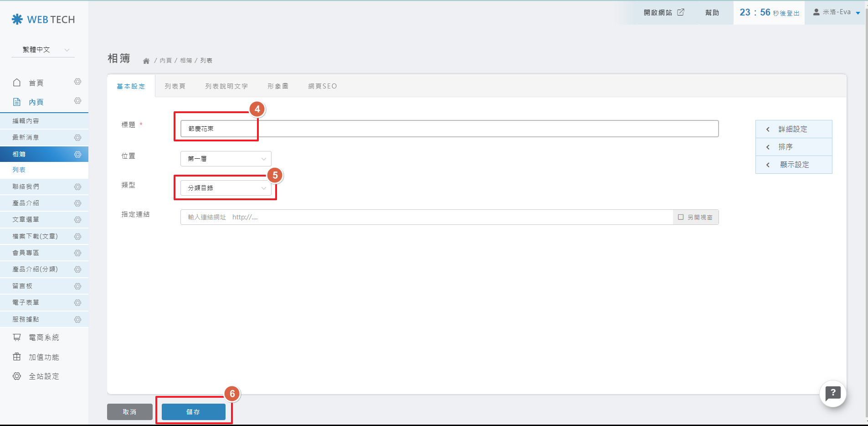
Task: Open the 類型 dropdown showing 分類目錄
Action: [226, 188]
